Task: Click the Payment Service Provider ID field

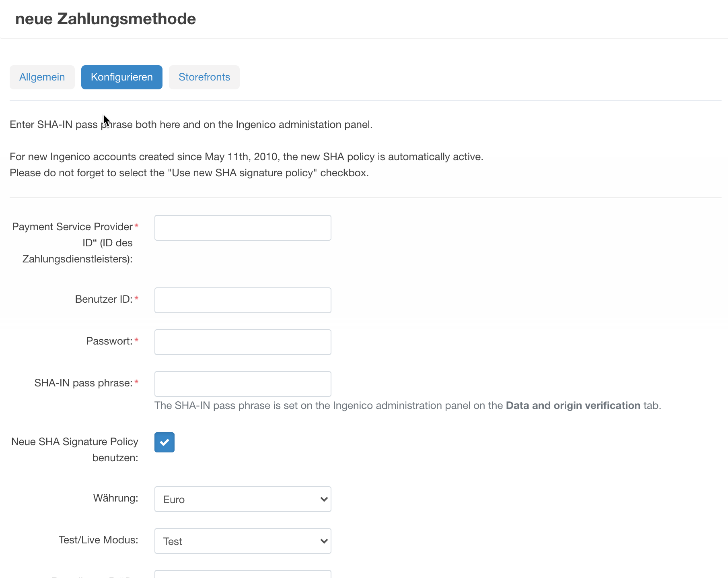Action: [x=243, y=228]
